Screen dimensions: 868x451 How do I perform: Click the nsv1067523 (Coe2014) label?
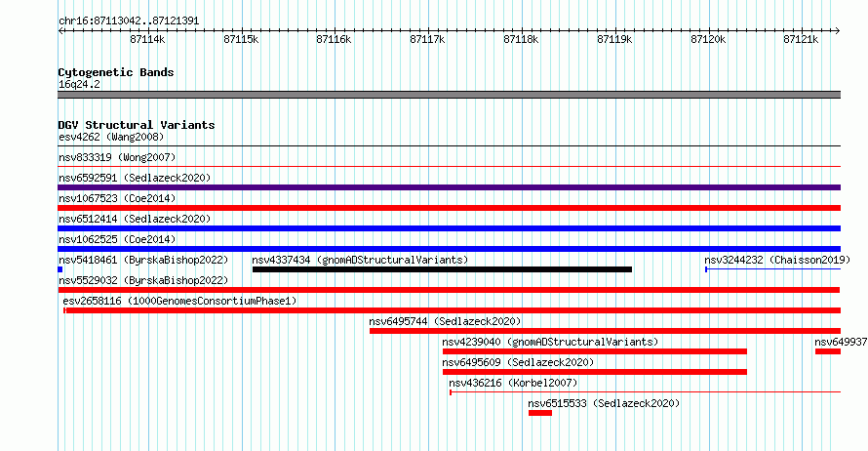(x=117, y=198)
